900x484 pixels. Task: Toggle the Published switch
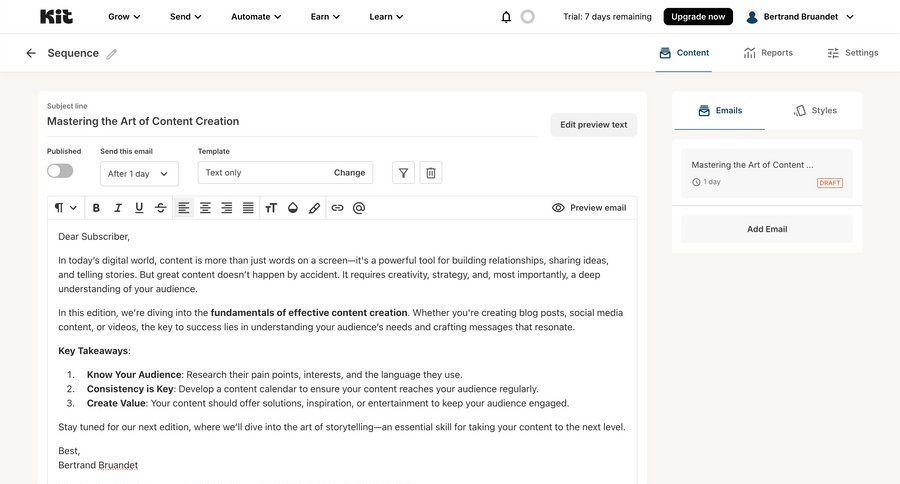[x=60, y=171]
